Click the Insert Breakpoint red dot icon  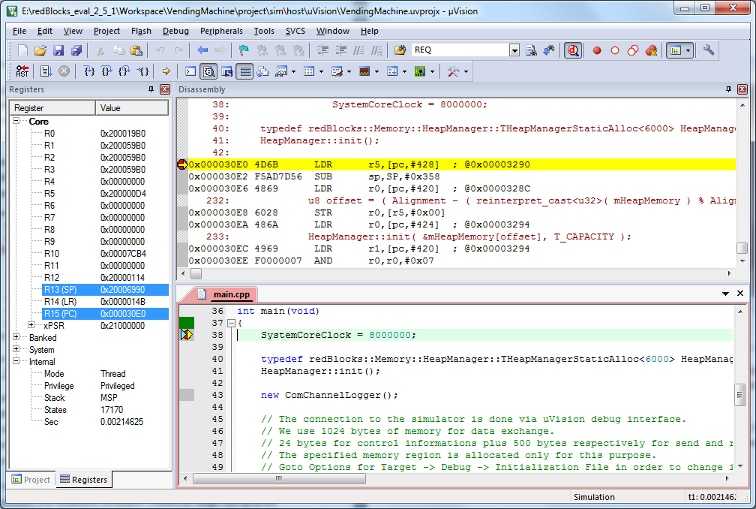click(x=597, y=50)
